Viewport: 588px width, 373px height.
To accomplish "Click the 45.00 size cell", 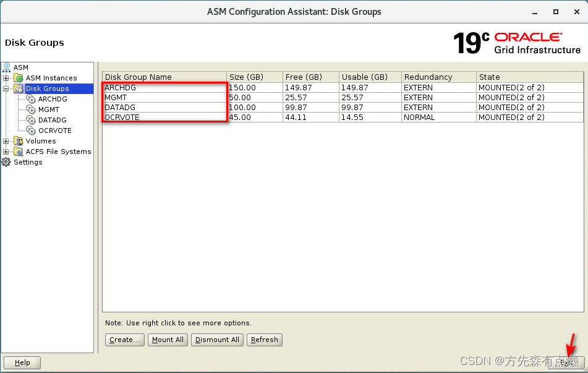I will click(x=255, y=117).
